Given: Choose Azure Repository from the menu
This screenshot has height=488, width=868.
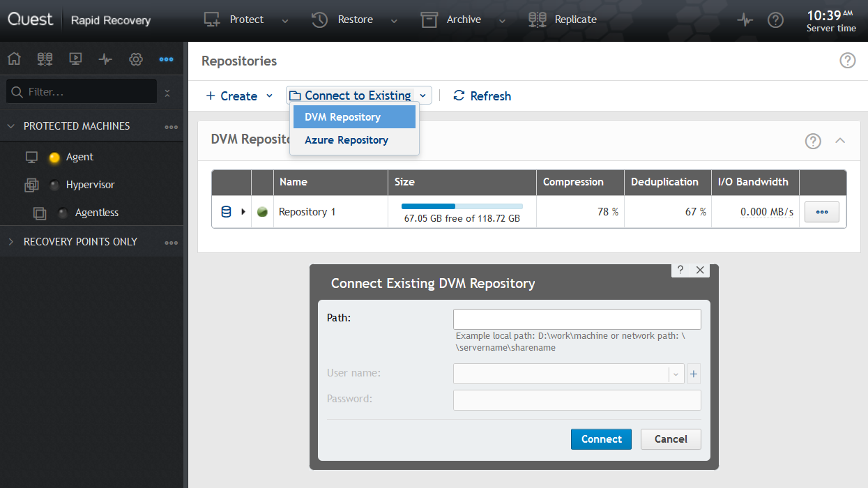Looking at the screenshot, I should point(347,140).
